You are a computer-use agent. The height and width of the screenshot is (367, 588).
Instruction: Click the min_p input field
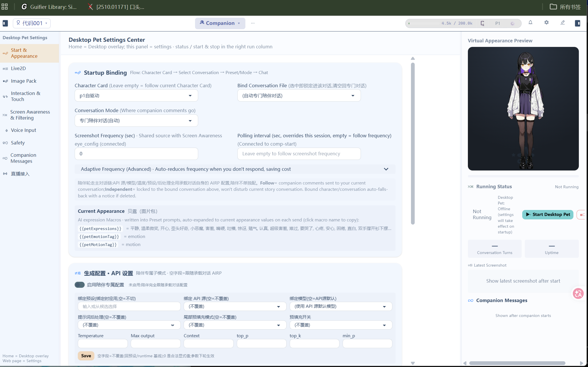[367, 344]
